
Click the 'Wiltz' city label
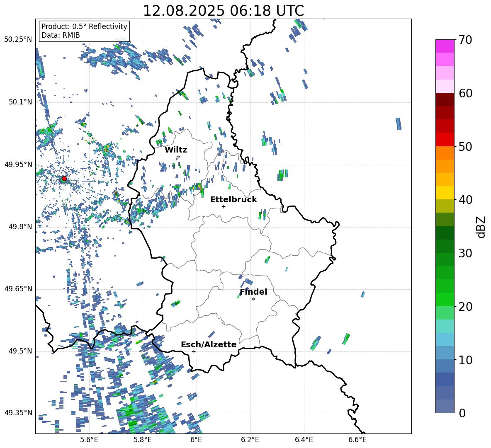click(176, 150)
